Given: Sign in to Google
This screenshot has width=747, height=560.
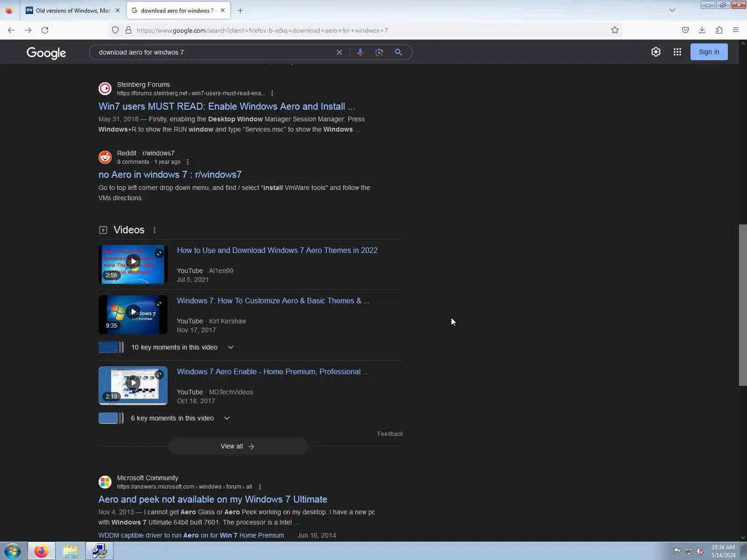Looking at the screenshot, I should (x=709, y=52).
